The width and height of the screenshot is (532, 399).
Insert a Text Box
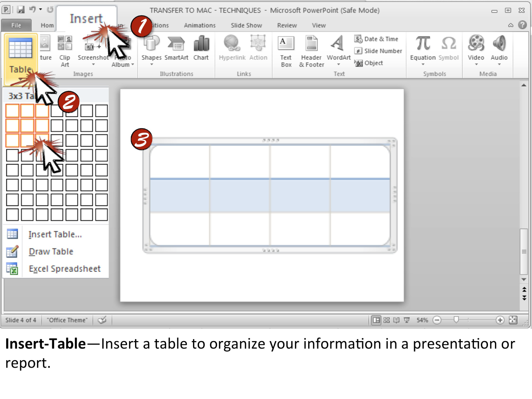[286, 51]
